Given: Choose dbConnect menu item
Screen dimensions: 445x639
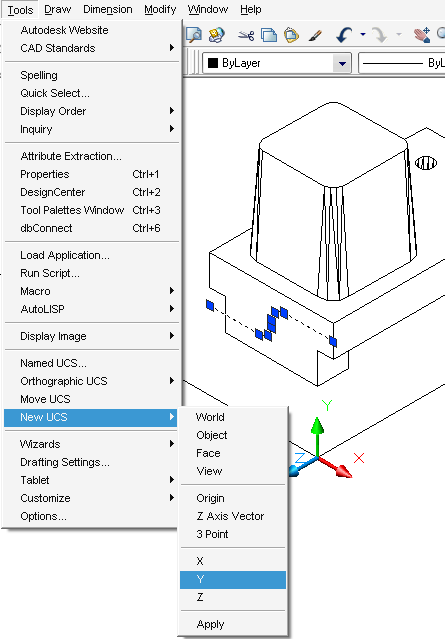Looking at the screenshot, I should 91,228.
